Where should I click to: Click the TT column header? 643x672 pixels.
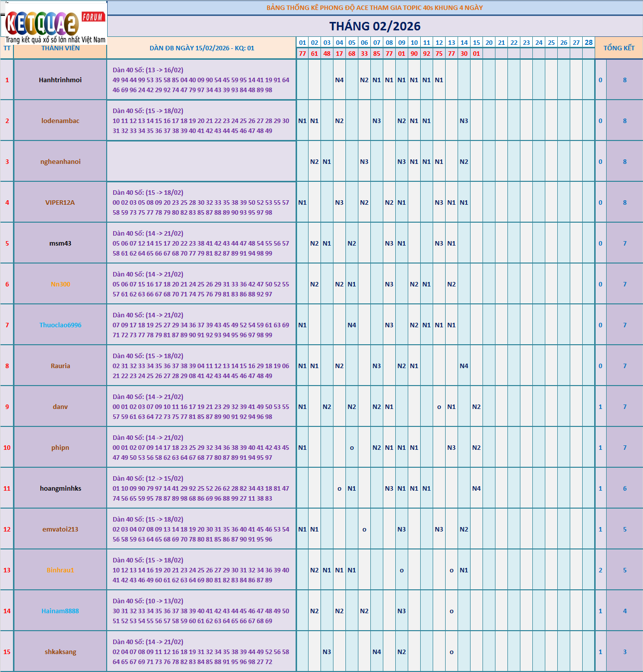click(7, 48)
